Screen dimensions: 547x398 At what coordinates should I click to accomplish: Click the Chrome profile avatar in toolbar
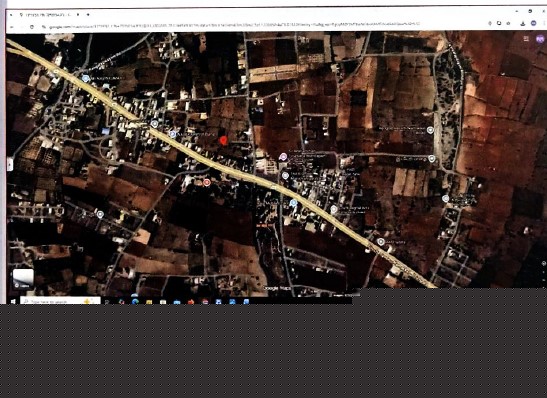533,23
